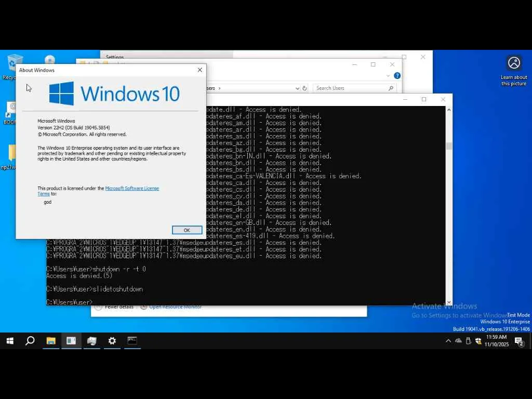The height and width of the screenshot is (399, 532).
Task: Click the Command Prompt scrollbar thumb
Action: point(449,146)
